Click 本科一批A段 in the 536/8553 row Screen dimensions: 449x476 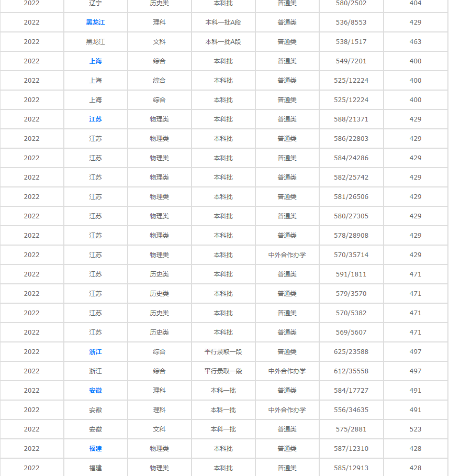tap(223, 23)
